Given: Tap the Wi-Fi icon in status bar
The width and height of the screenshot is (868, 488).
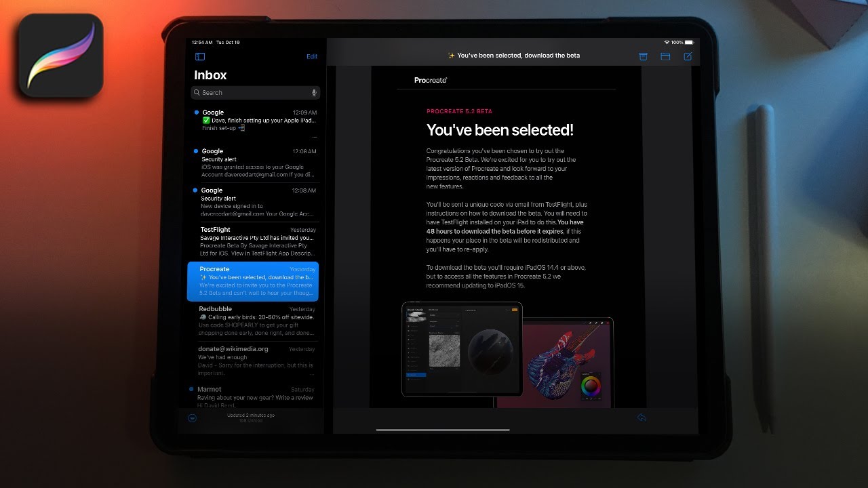Looking at the screenshot, I should 667,43.
